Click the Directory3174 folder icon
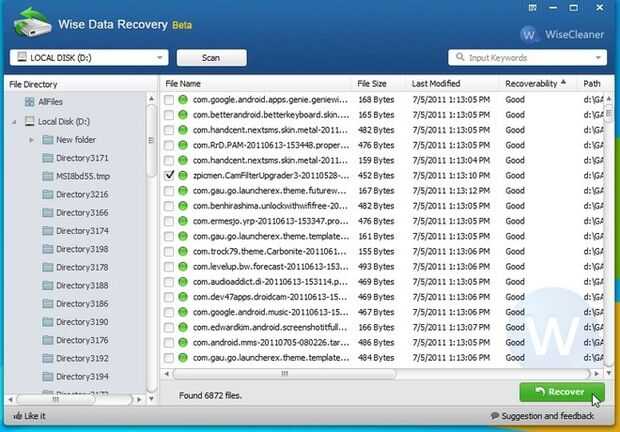Image resolution: width=620 pixels, height=432 pixels. [x=47, y=231]
